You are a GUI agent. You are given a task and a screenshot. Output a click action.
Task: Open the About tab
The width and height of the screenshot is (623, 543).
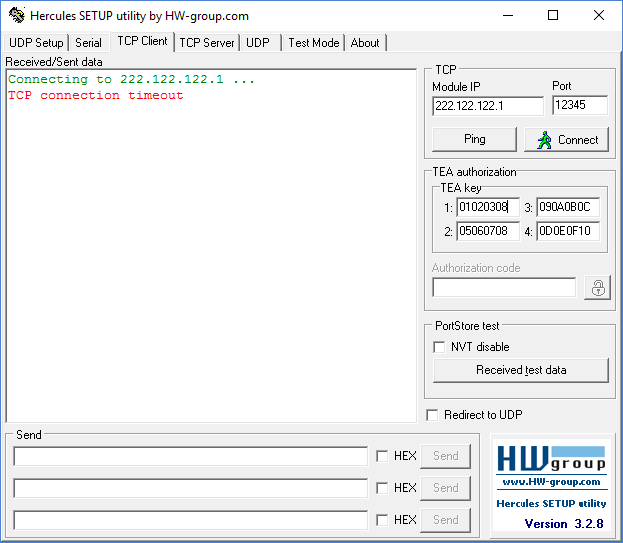point(365,43)
